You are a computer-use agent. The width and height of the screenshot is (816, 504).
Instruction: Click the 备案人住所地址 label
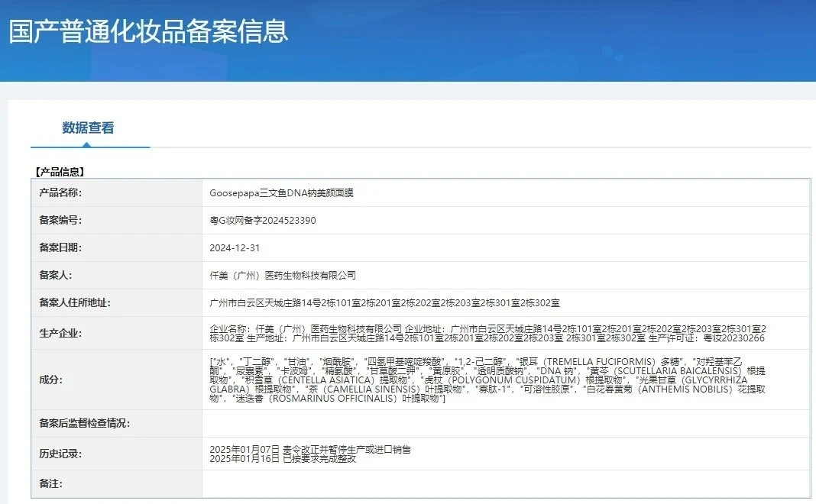pyautogui.click(x=75, y=302)
